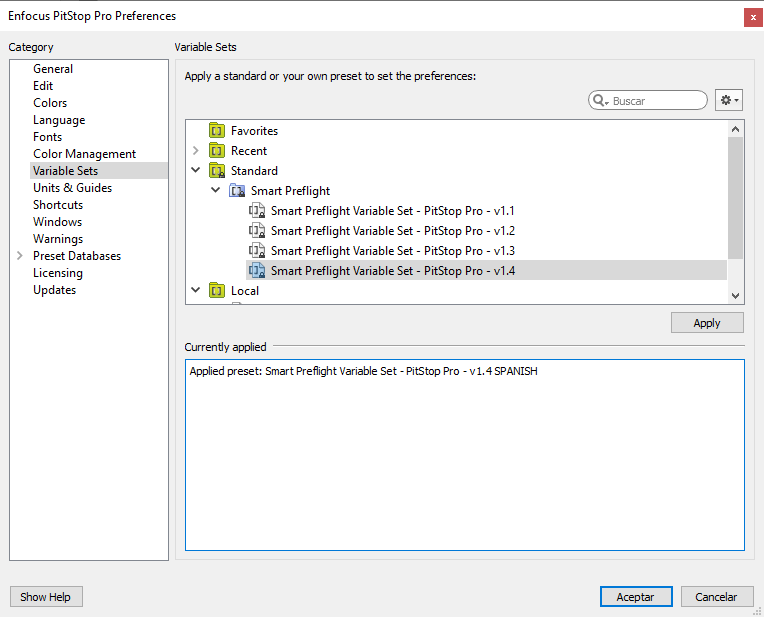The image size is (764, 617).
Task: Click the Apply button
Action: (707, 323)
